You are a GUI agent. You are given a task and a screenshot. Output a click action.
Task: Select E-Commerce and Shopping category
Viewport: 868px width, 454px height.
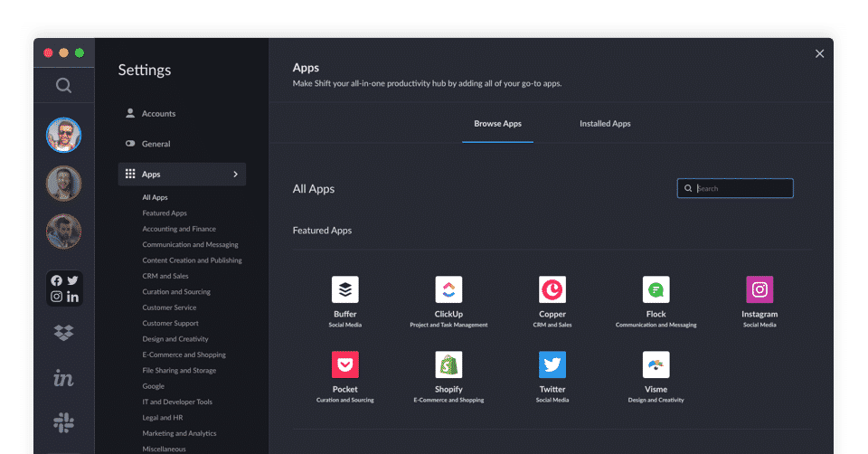click(x=184, y=355)
